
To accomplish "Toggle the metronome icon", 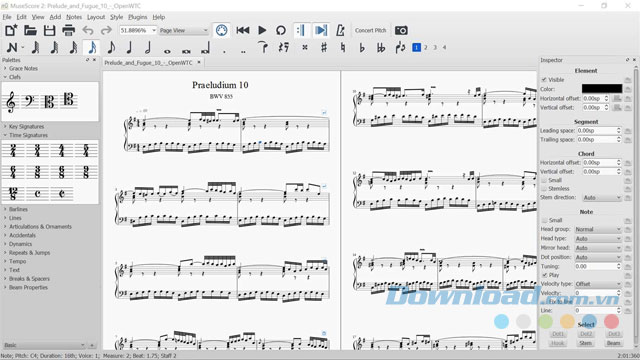I will coord(340,30).
